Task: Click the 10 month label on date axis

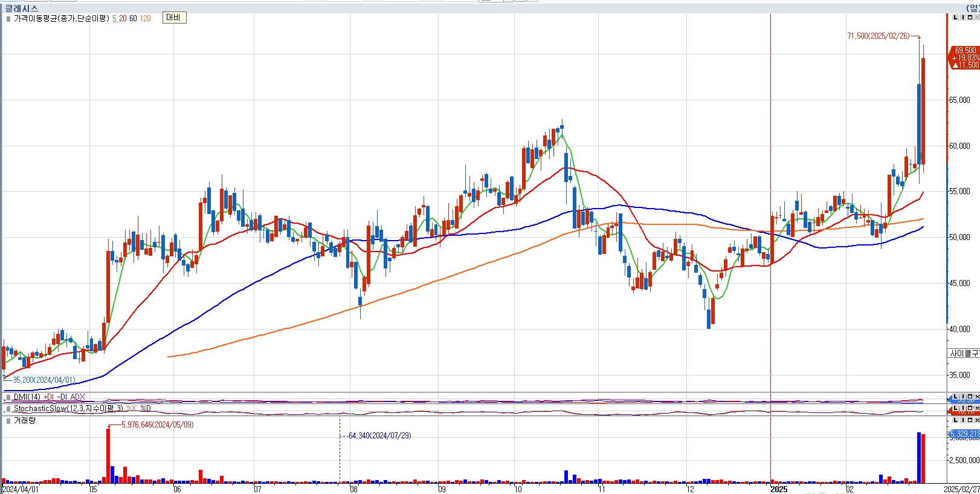Action: (518, 489)
